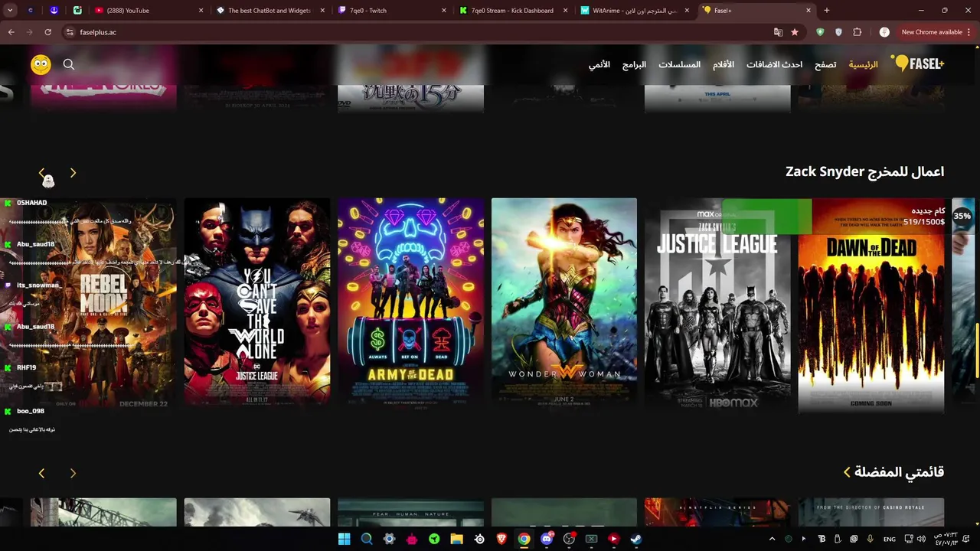Open Chrome profile avatar

(x=884, y=32)
